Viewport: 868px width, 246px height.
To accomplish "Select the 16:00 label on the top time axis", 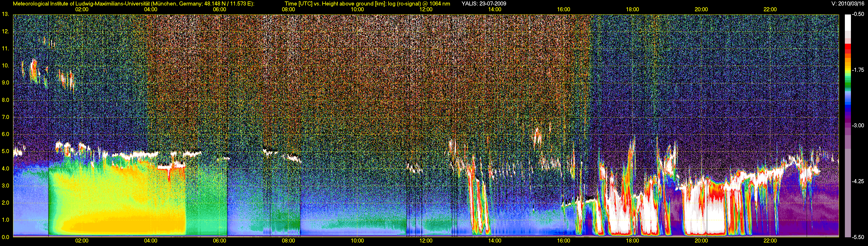I will 564,10.
